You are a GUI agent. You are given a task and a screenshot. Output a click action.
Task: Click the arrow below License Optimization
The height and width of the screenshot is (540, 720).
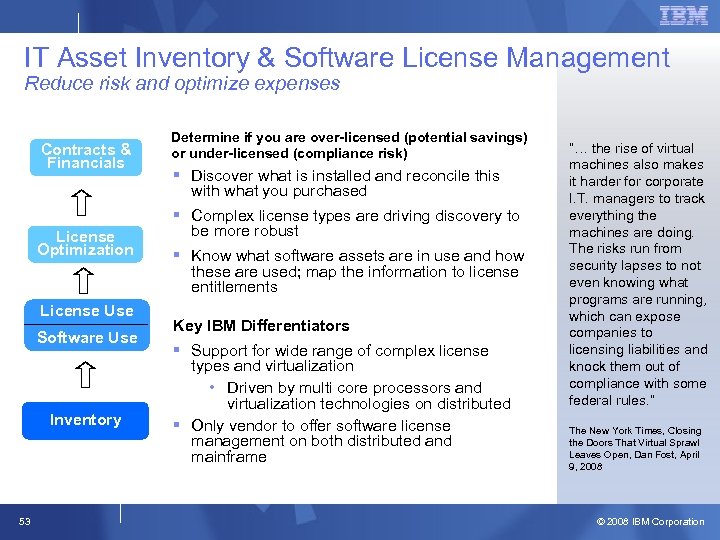(x=83, y=281)
